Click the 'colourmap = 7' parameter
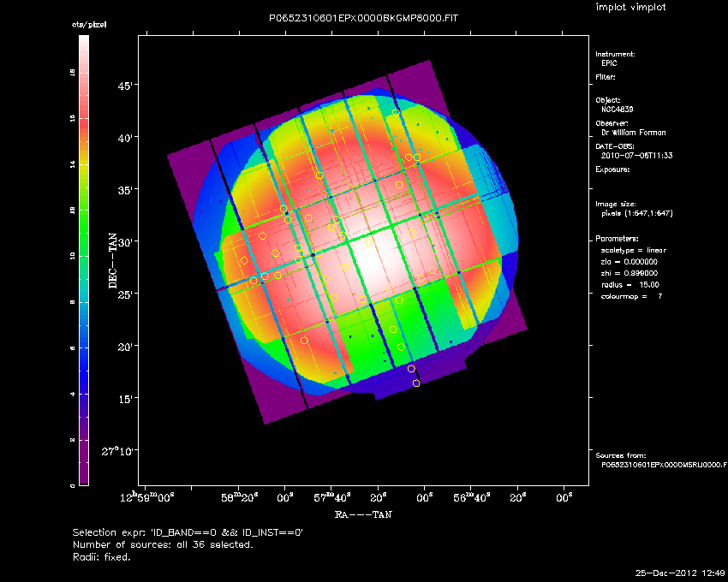728x582 pixels. (631, 297)
